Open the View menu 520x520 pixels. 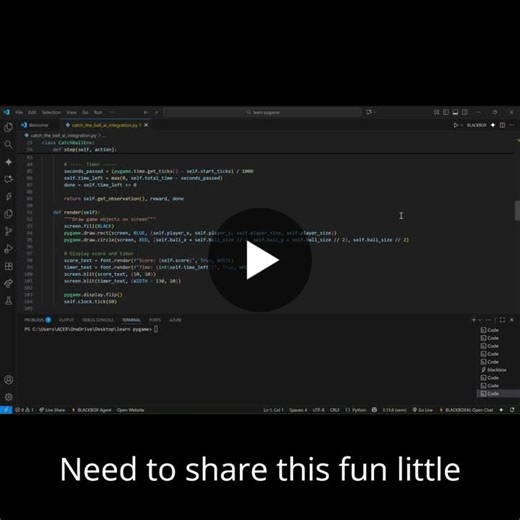pos(71,112)
